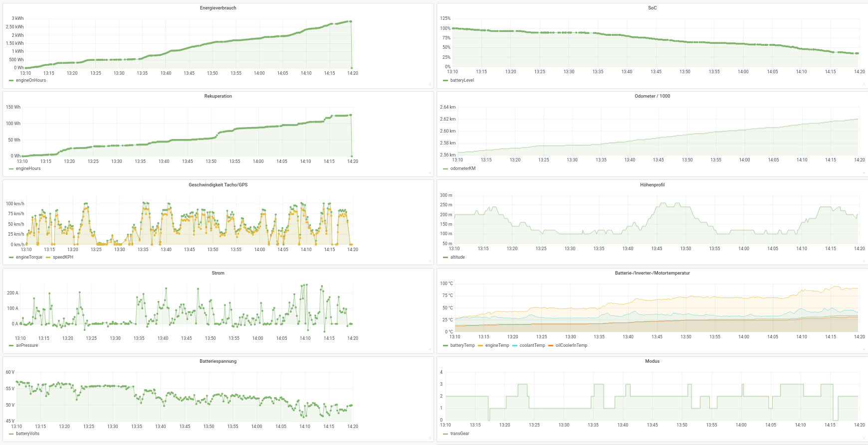Viewport: 868px width, 445px height.
Task: Click the Modus panel title
Action: click(652, 361)
